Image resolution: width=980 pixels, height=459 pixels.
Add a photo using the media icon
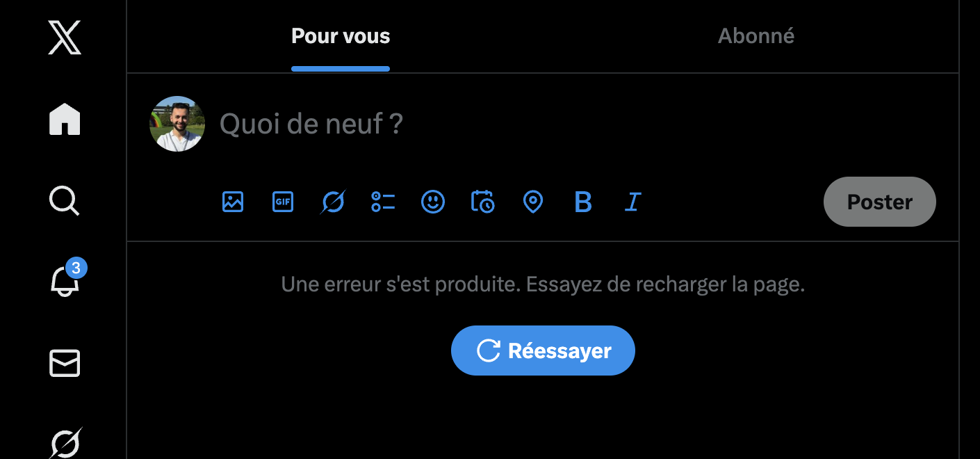[233, 202]
